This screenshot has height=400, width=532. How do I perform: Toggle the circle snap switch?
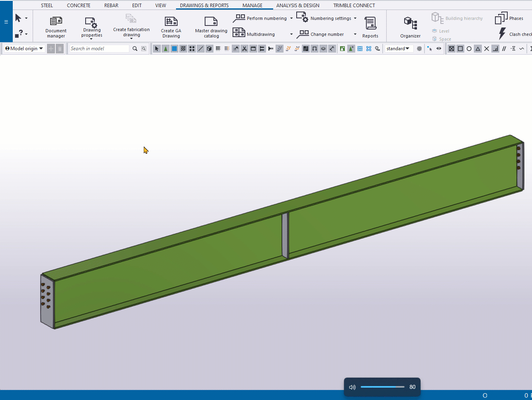[x=469, y=49]
